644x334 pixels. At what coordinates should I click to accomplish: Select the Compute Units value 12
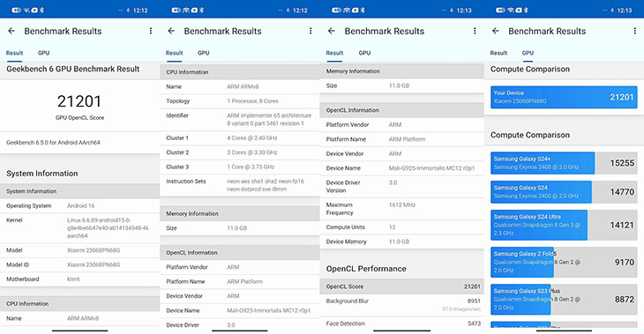coord(392,226)
